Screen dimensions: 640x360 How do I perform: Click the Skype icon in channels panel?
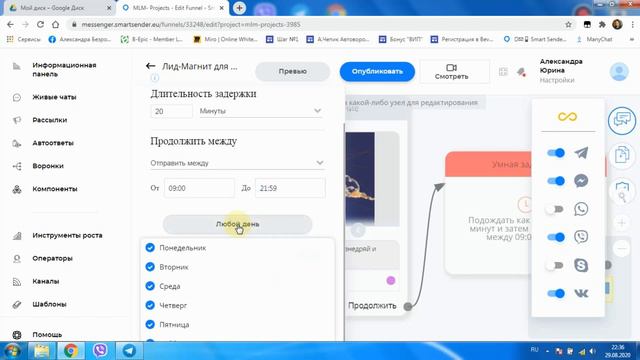click(581, 265)
